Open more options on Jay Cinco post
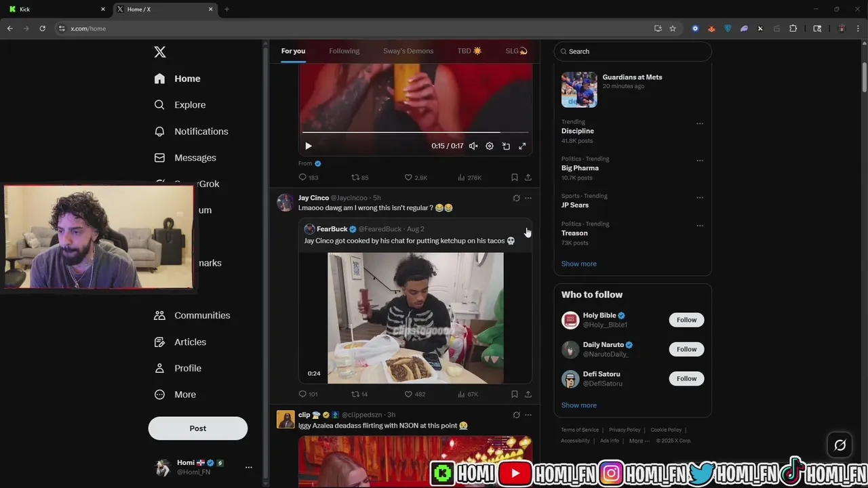 point(528,198)
